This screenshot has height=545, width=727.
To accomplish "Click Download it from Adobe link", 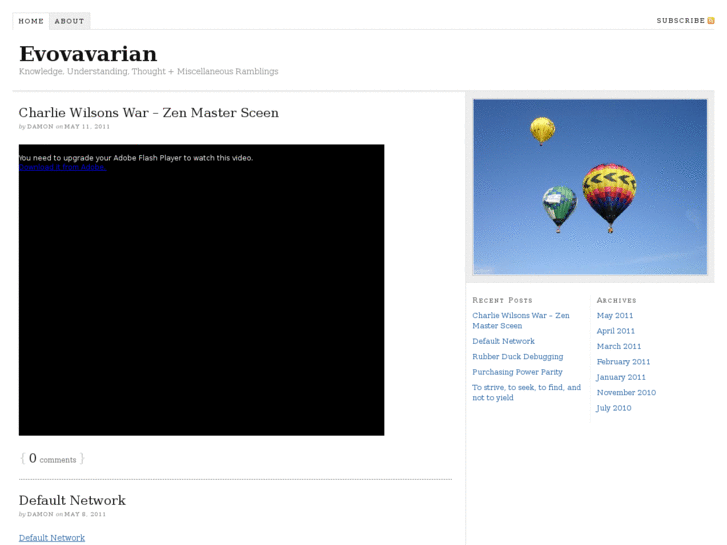I will point(63,167).
